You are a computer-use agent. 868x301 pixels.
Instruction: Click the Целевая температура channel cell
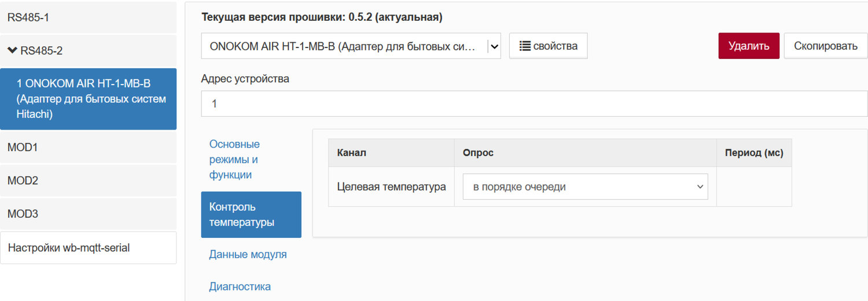pos(391,187)
